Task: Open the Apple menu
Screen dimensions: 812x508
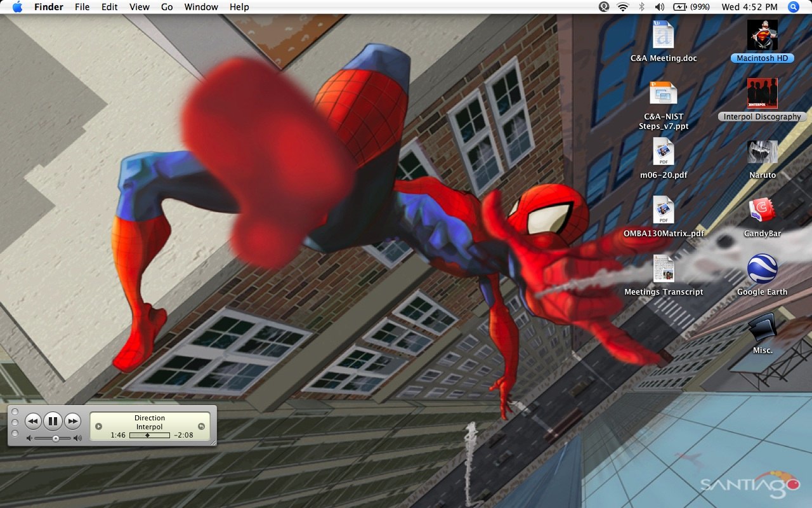Action: coord(17,7)
